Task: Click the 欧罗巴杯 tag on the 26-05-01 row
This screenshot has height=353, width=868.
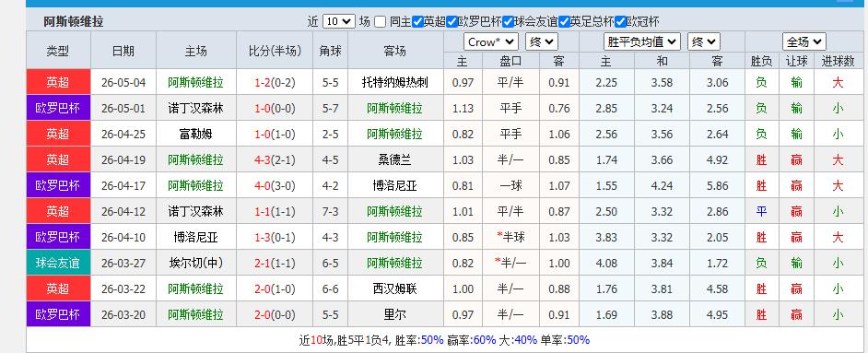Action: pyautogui.click(x=58, y=108)
